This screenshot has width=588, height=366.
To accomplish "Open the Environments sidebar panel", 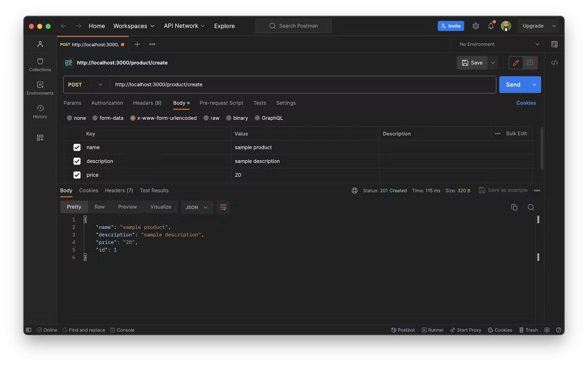I will [x=40, y=88].
